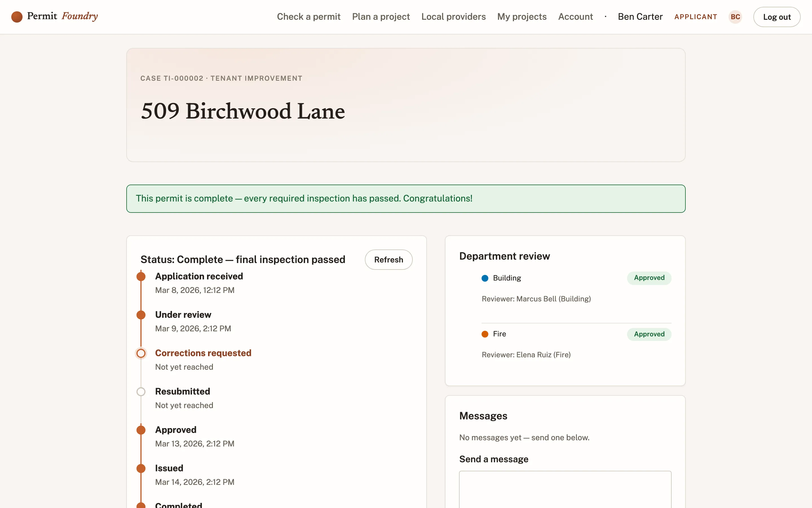Click the Ben Carter user name
This screenshot has height=508, width=812.
[640, 17]
